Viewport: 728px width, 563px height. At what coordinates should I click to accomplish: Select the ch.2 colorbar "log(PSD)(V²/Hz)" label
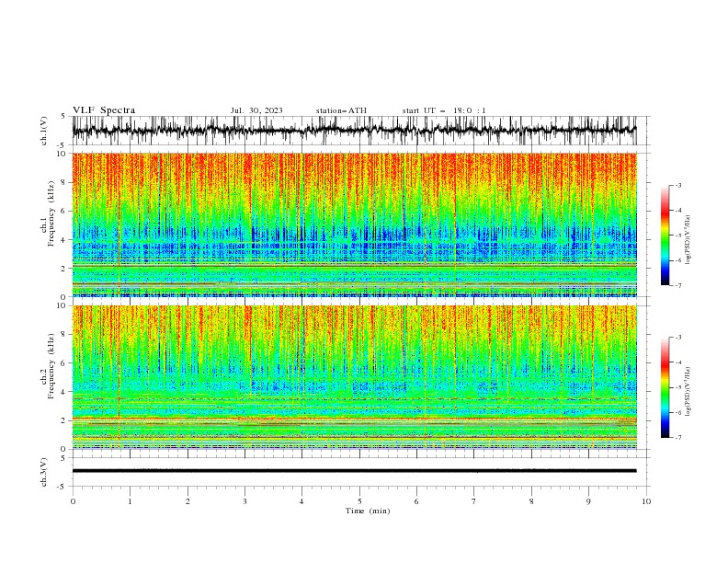pos(688,391)
